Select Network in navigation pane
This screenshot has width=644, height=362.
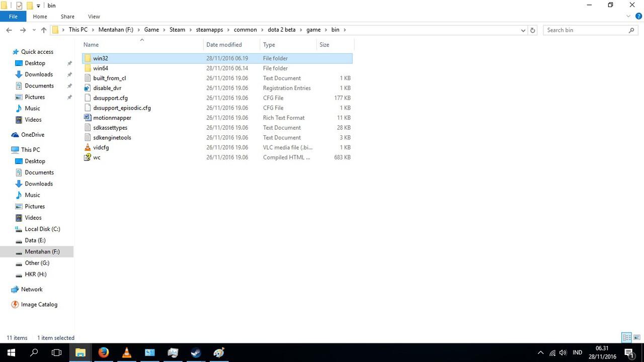coord(32,290)
